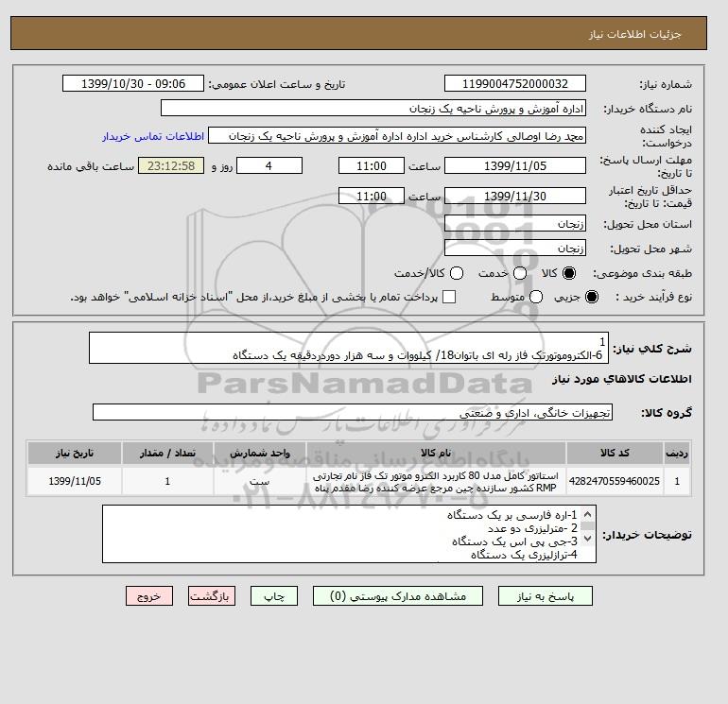Click the product name cell استاتور کامل

click(436, 481)
